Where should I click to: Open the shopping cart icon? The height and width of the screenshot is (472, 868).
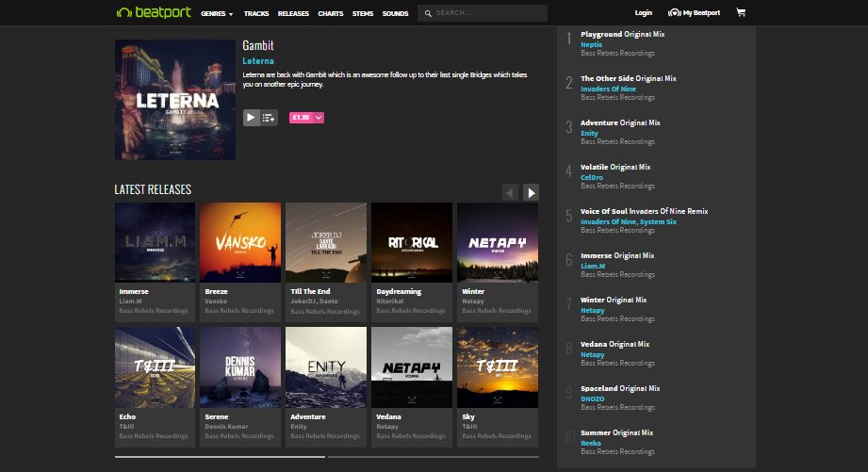(x=741, y=12)
